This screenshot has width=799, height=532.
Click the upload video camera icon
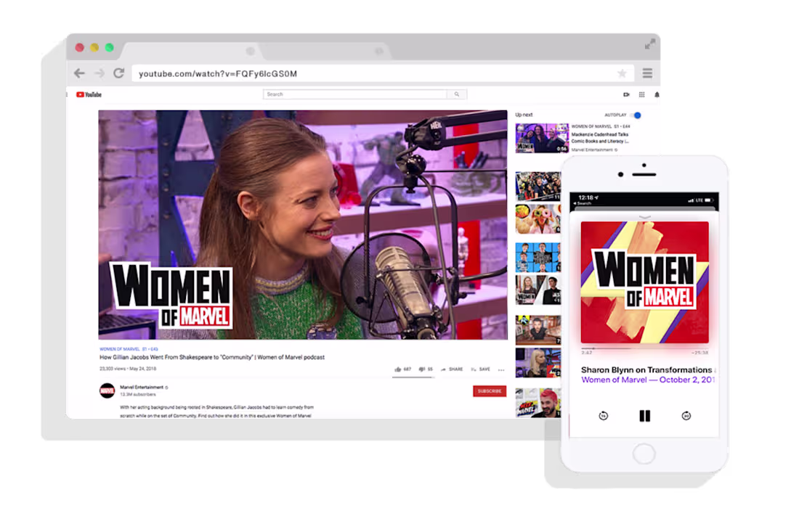coord(626,94)
